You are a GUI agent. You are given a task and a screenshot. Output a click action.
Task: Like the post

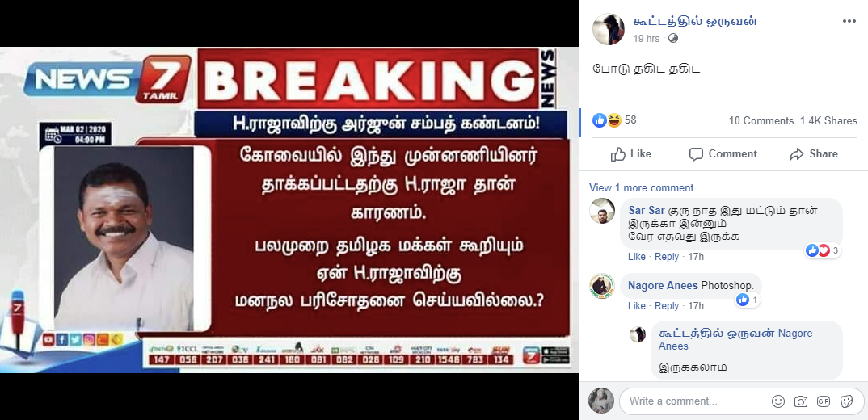[x=631, y=153]
